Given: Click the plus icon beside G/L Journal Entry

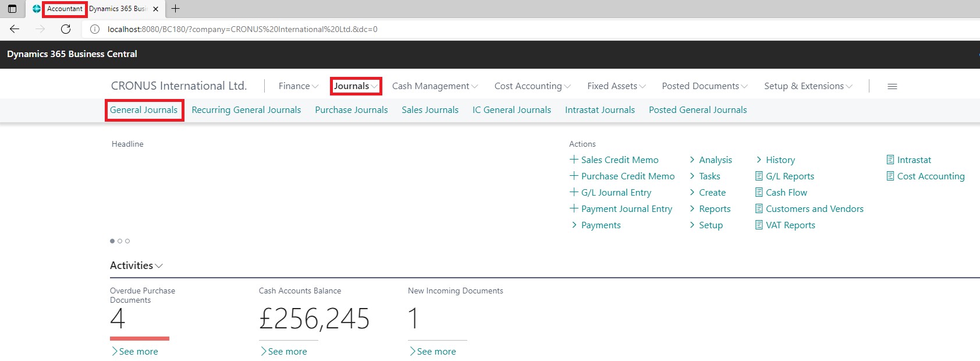Looking at the screenshot, I should 574,192.
